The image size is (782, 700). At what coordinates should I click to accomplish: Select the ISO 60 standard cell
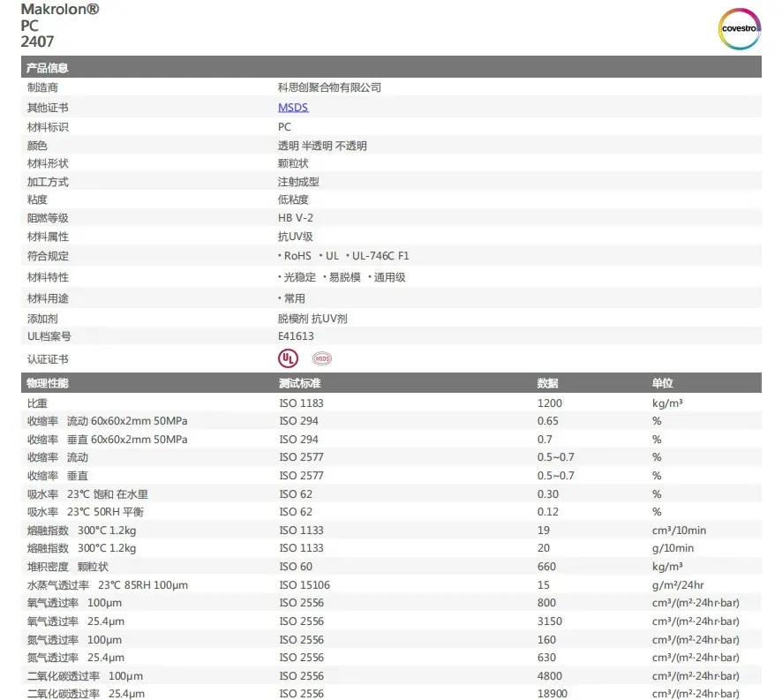pyautogui.click(x=296, y=567)
